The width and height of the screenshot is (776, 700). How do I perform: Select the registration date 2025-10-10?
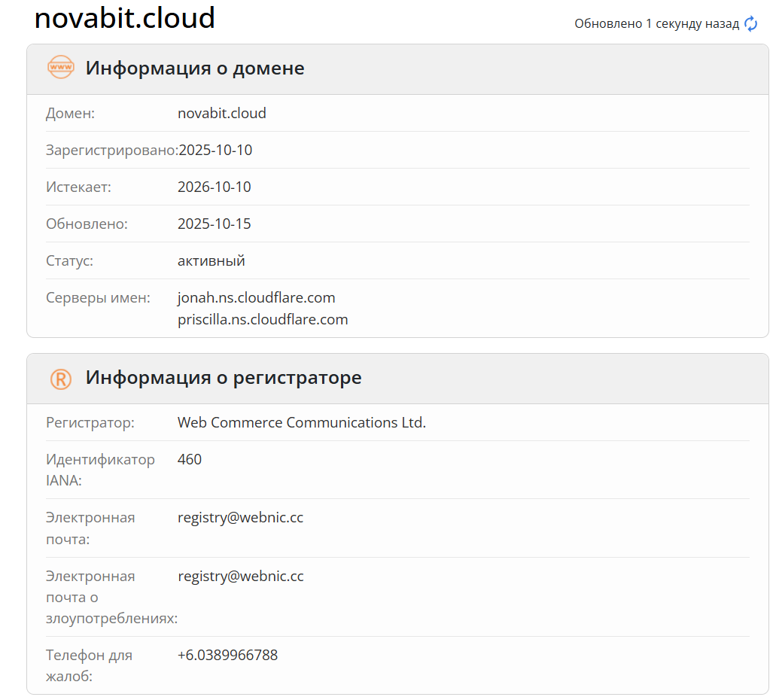point(215,150)
